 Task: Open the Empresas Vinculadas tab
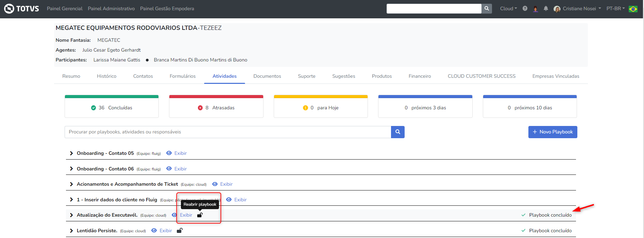[x=556, y=76]
